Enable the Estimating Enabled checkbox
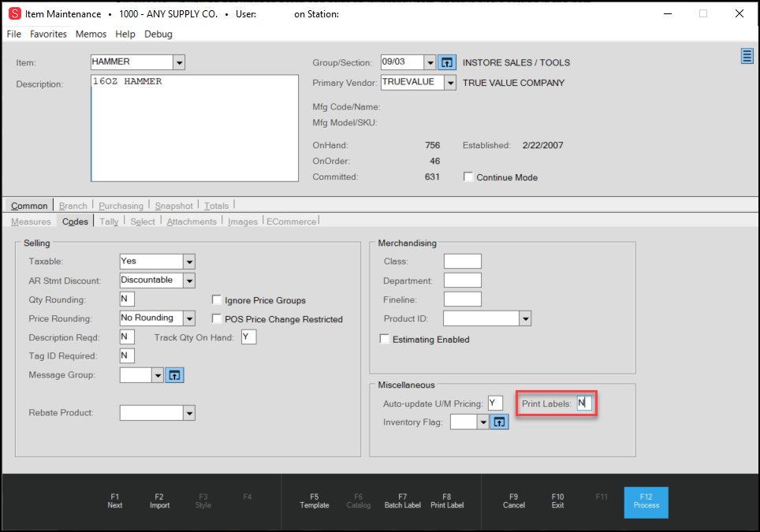 [x=385, y=339]
